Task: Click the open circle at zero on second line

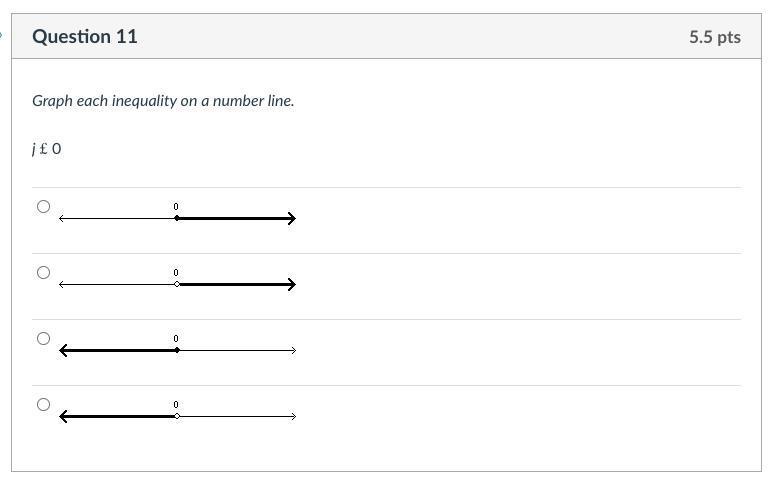Action: tap(177, 284)
